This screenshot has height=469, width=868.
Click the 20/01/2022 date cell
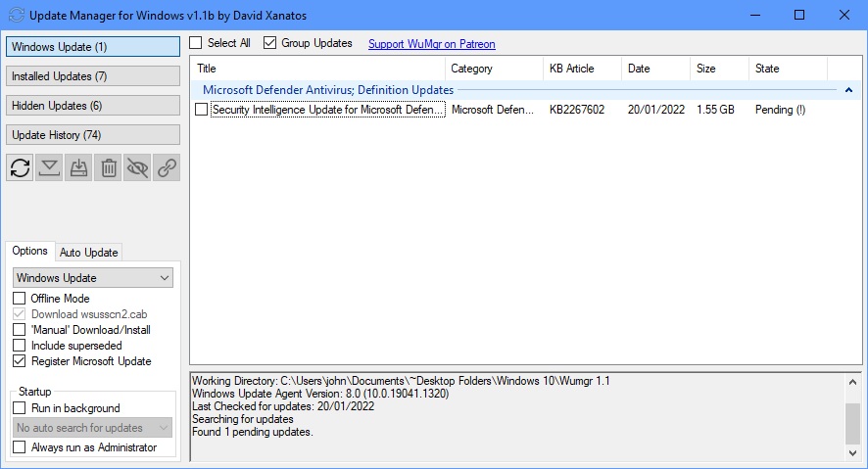click(656, 110)
